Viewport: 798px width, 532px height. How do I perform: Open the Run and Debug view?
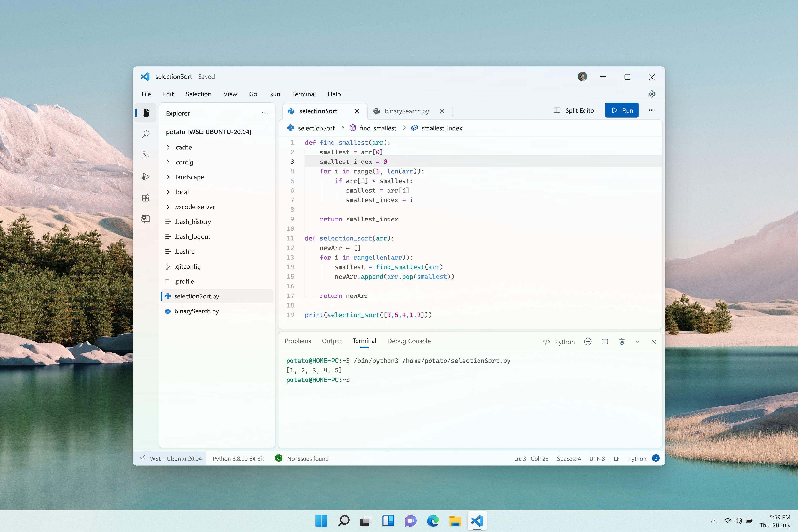[146, 177]
